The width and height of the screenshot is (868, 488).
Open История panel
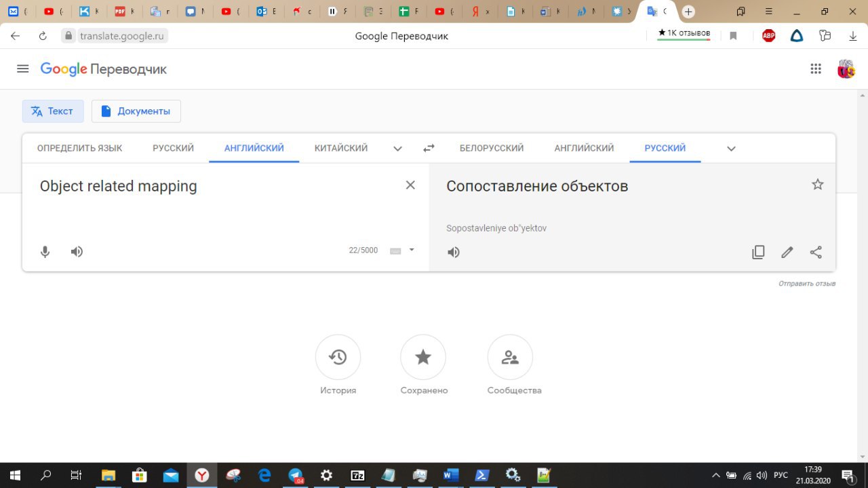coord(338,365)
